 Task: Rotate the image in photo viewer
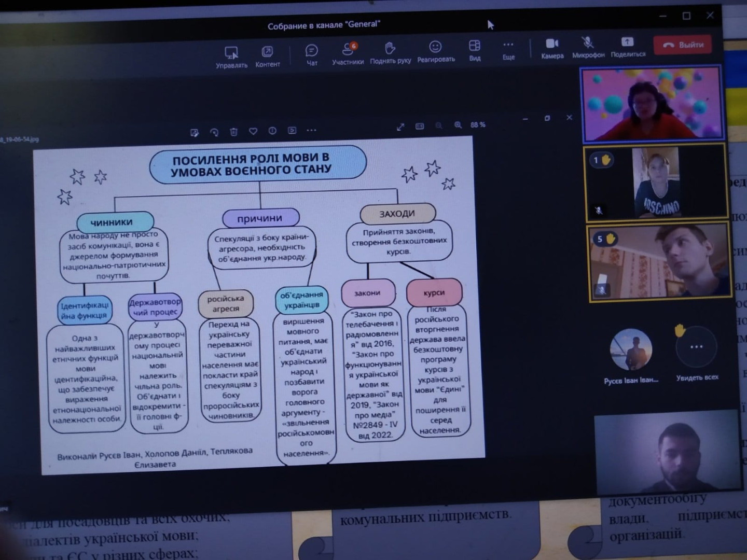coord(214,132)
